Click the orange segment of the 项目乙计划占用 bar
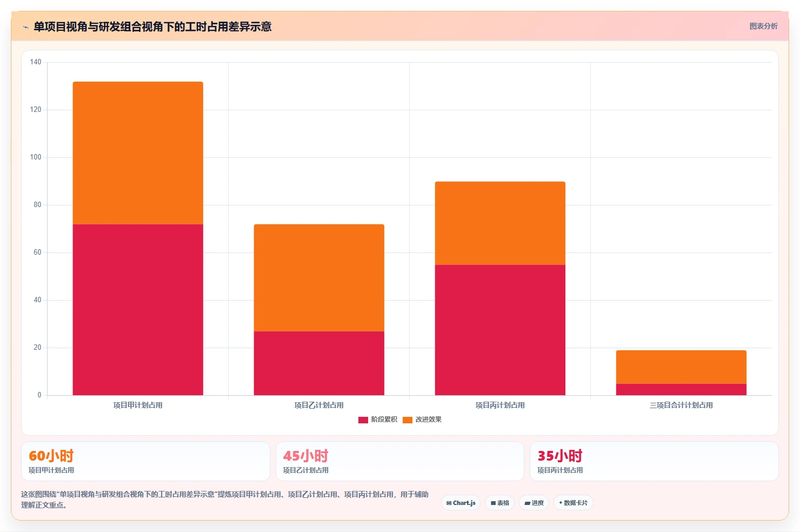 319,278
